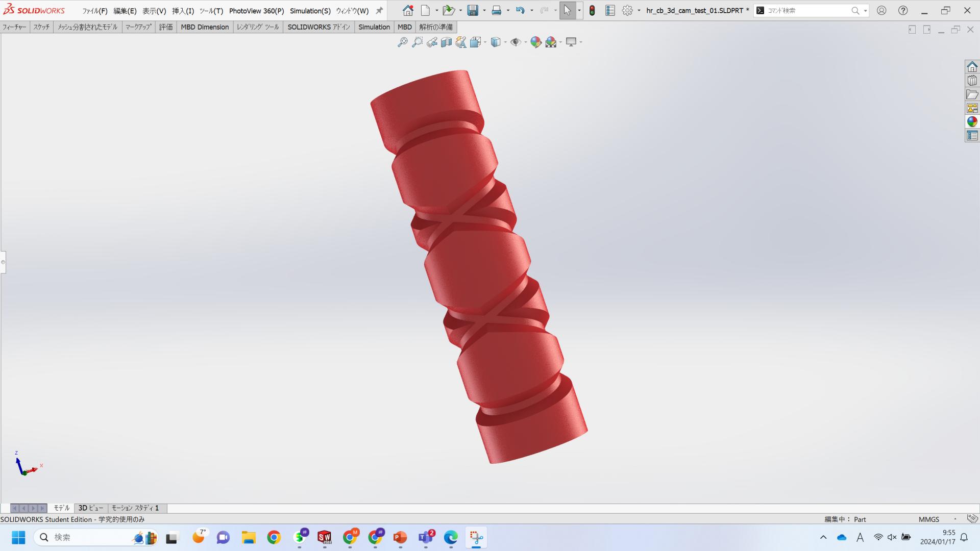
Task: Open Display Style cube icon
Action: (x=496, y=42)
